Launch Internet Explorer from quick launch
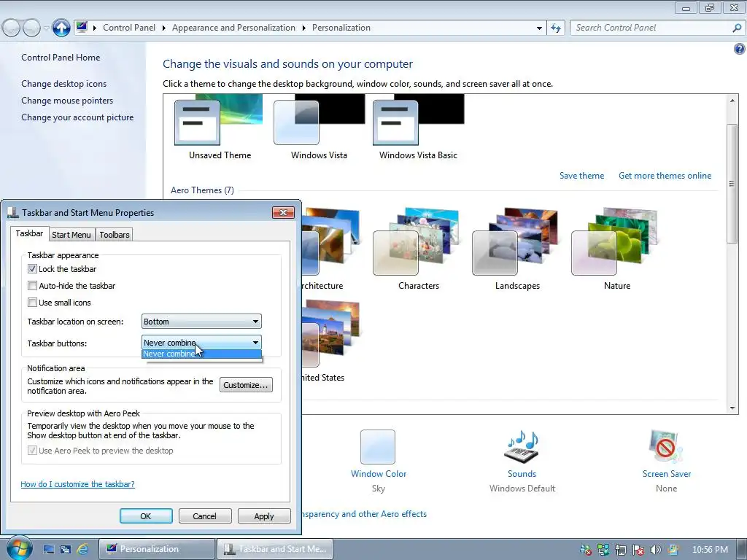The height and width of the screenshot is (560, 747). [x=82, y=549]
